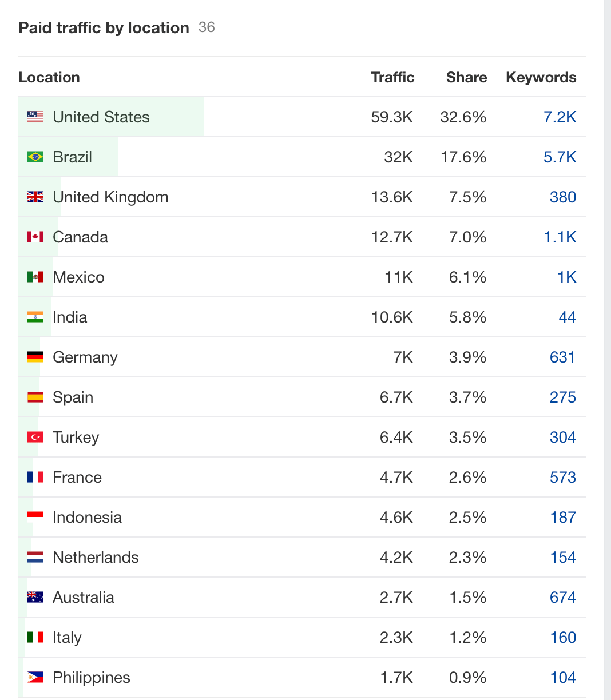
Task: Click the Brazil flag icon
Action: (35, 157)
